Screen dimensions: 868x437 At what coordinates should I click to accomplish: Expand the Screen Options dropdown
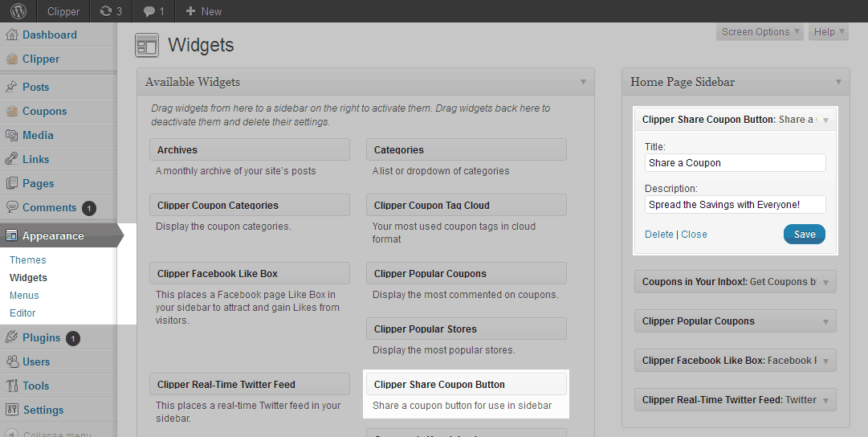click(760, 32)
